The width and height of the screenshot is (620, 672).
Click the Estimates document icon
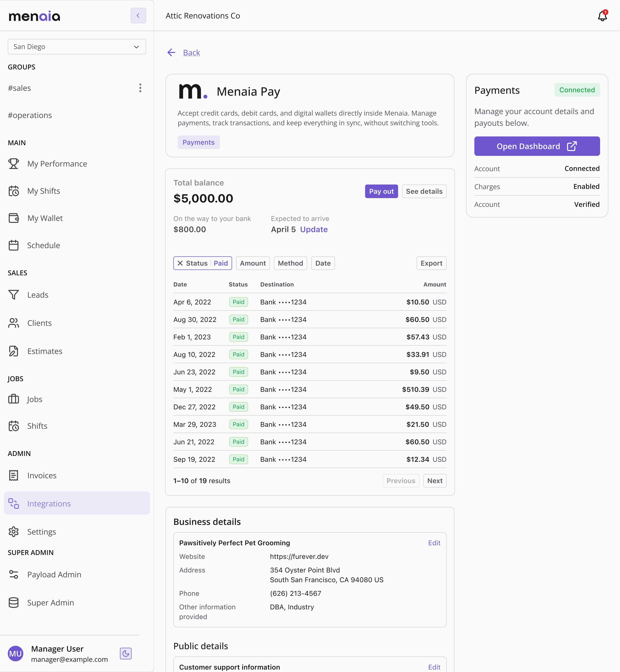click(13, 351)
